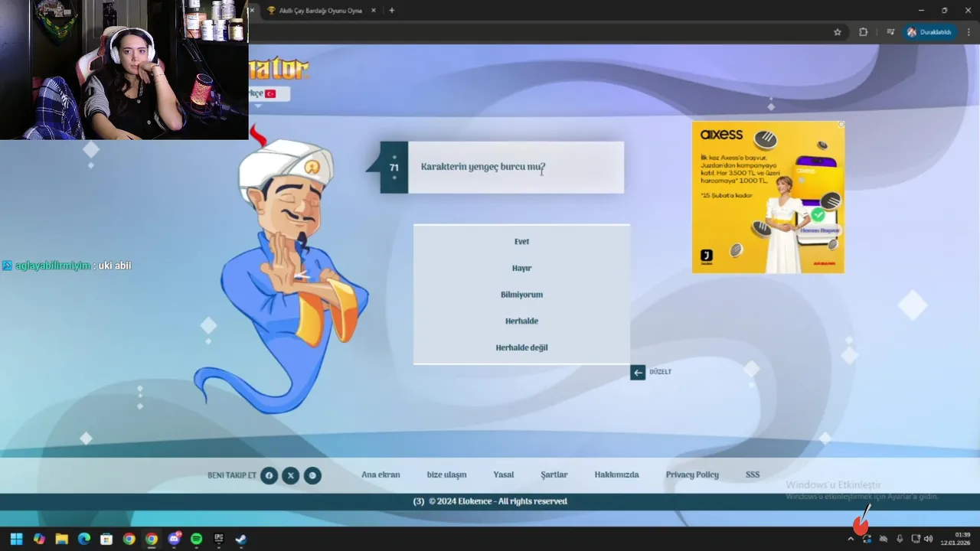Open Akinator's Facebook page icon
This screenshot has height=551, width=980.
pos(269,476)
